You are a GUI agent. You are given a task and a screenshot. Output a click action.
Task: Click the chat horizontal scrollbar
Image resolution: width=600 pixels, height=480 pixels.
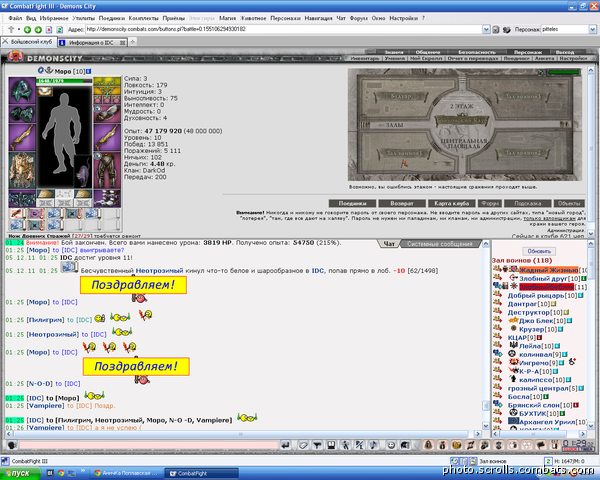click(243, 434)
